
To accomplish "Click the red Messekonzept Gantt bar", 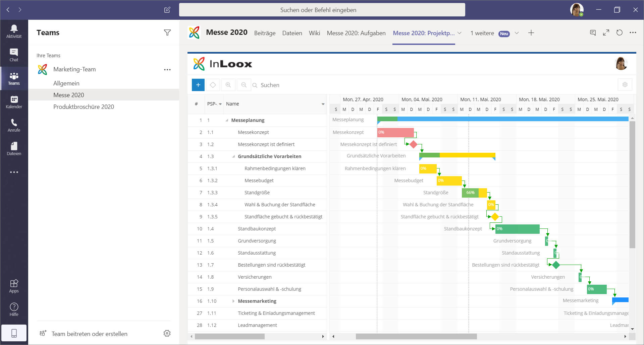I will pyautogui.click(x=395, y=132).
